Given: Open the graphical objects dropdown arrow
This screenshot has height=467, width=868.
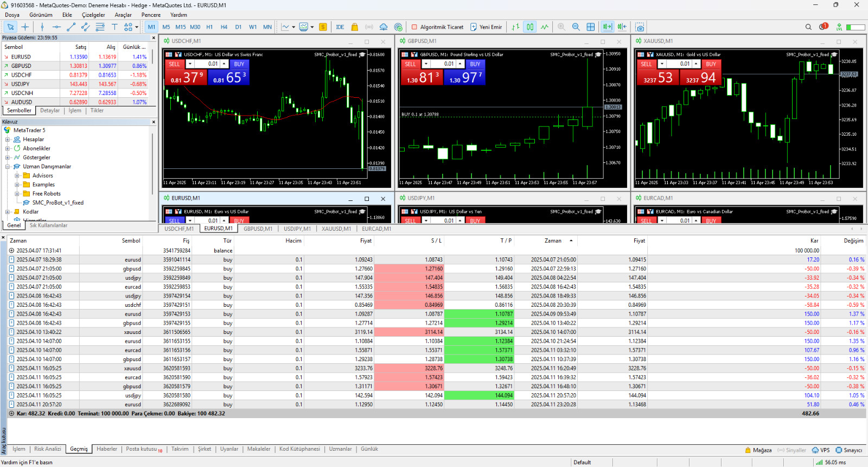Looking at the screenshot, I should point(136,27).
